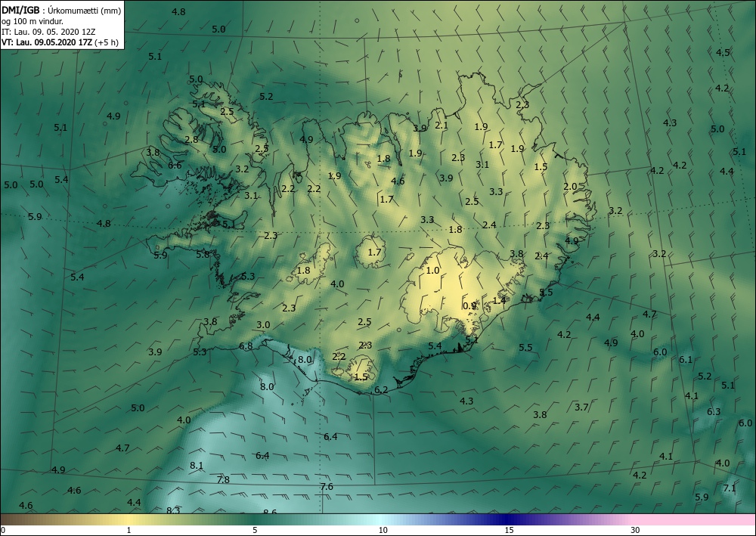This screenshot has width=756, height=536.
Task: Pick the dark navy section of the color scale
Action: coord(507,519)
